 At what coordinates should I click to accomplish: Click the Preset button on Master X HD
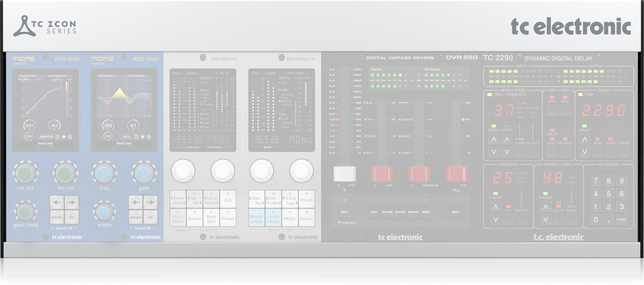(x=228, y=218)
